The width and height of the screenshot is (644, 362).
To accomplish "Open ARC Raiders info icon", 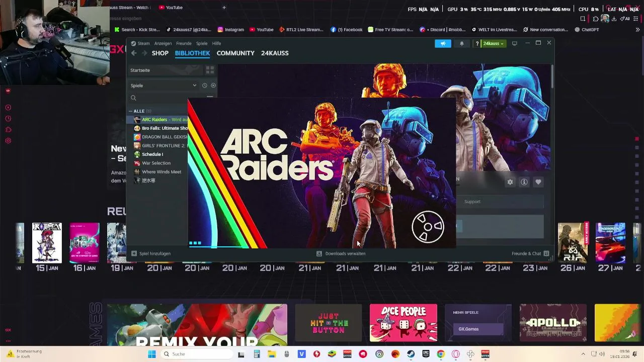I will 524,182.
